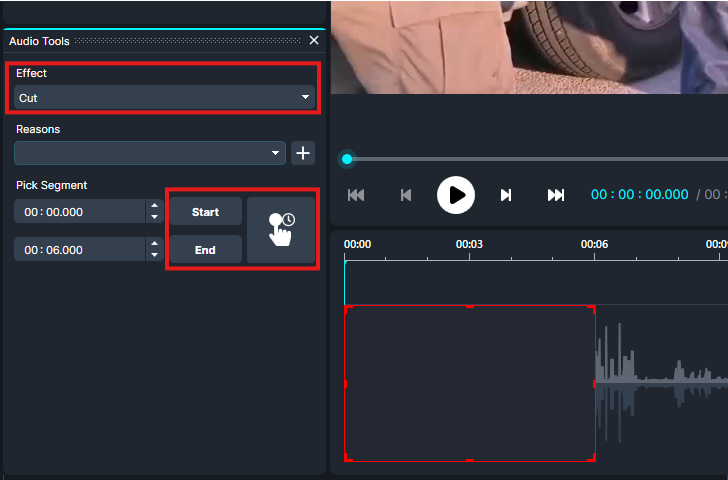Click the playback progress slider handle
Image resolution: width=728 pixels, height=480 pixels.
click(347, 159)
